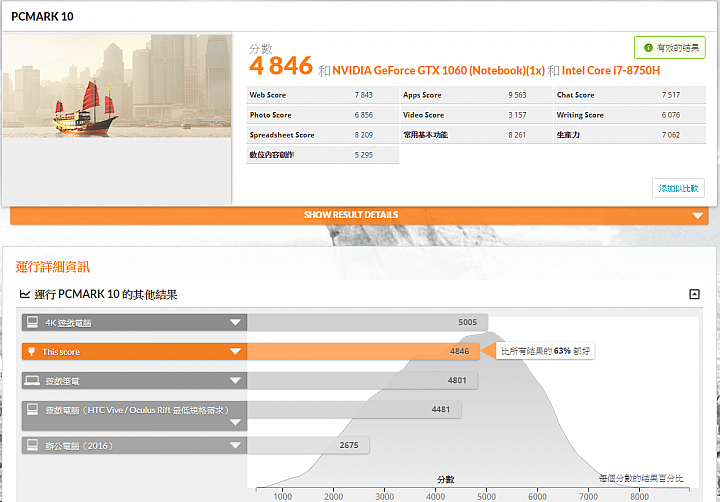Click the valid result badge text
The width and height of the screenshot is (720, 502).
coord(678,48)
